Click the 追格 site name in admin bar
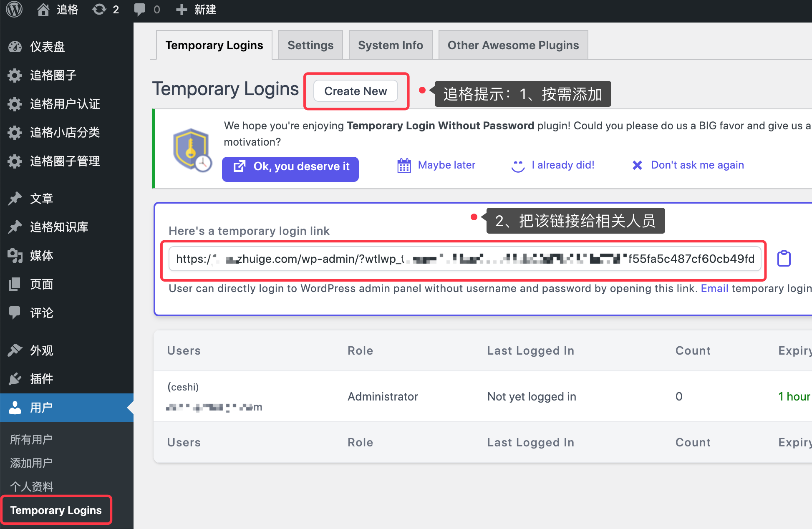 point(67,9)
